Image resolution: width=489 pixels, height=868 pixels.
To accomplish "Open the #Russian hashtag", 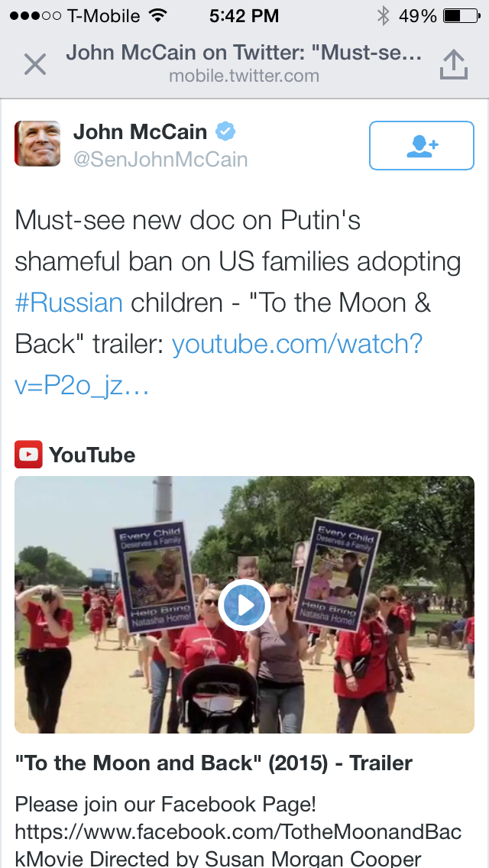I will pyautogui.click(x=69, y=303).
